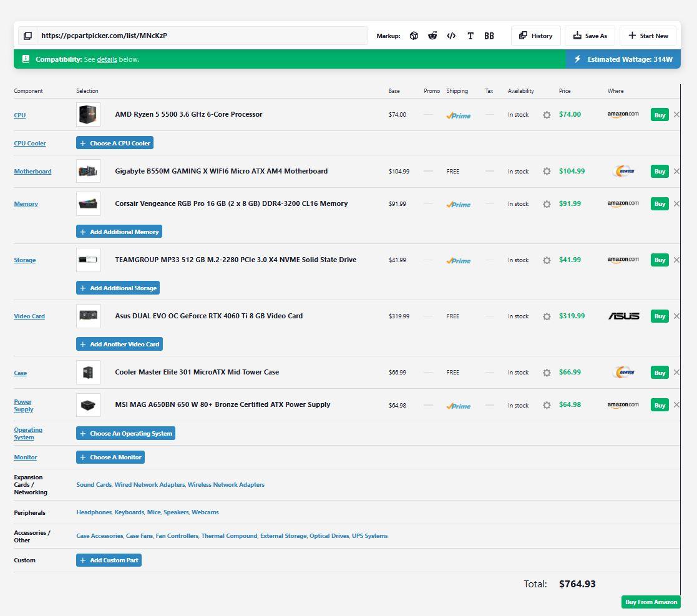Viewport: 697px width, 616px height.
Task: Open the Cooler Master case thumbnail
Action: coord(88,373)
